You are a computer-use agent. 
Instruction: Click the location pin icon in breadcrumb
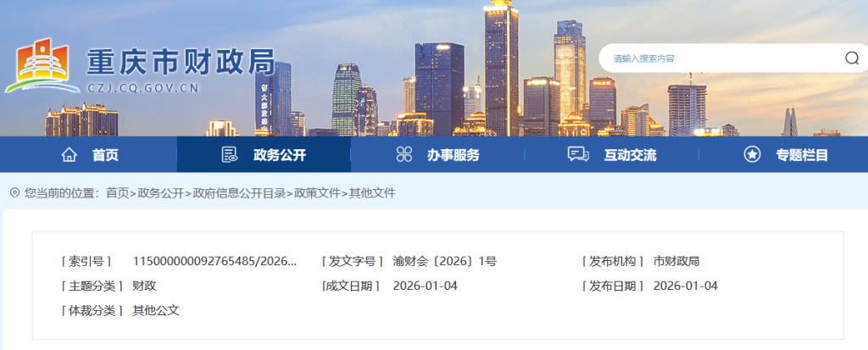[x=14, y=193]
